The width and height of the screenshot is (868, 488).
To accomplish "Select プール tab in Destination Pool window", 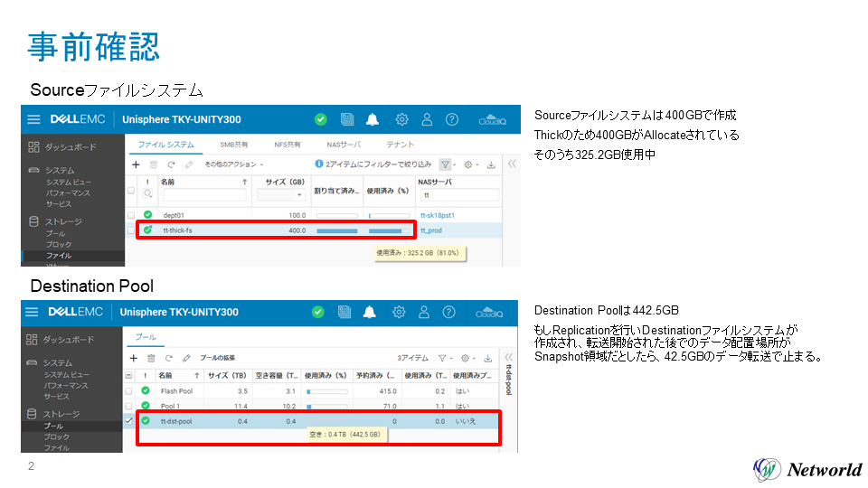I will [x=146, y=337].
